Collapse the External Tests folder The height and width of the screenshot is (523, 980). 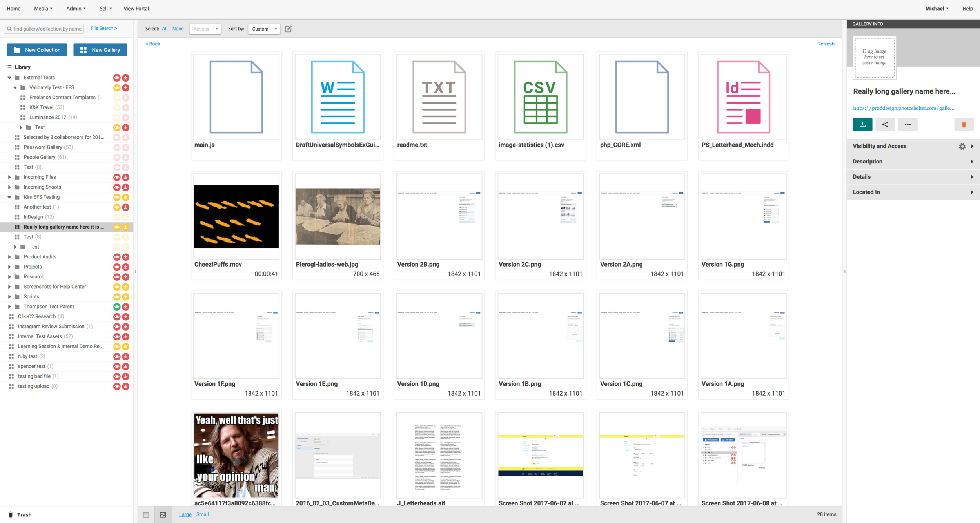[9, 78]
